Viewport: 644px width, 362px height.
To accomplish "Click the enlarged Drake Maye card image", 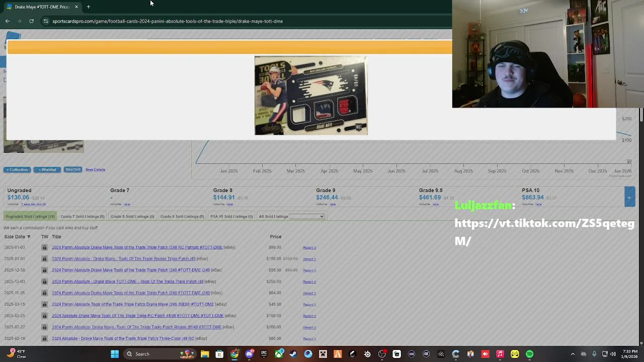I will [x=311, y=96].
